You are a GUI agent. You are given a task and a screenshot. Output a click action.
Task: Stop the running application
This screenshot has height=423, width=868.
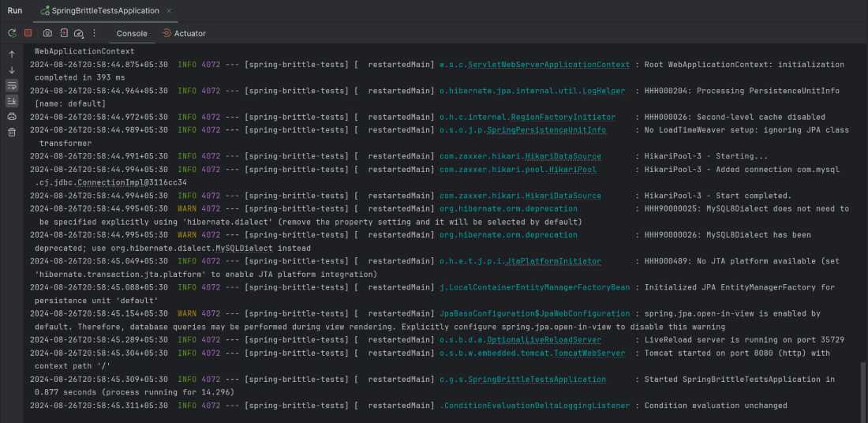coord(28,33)
